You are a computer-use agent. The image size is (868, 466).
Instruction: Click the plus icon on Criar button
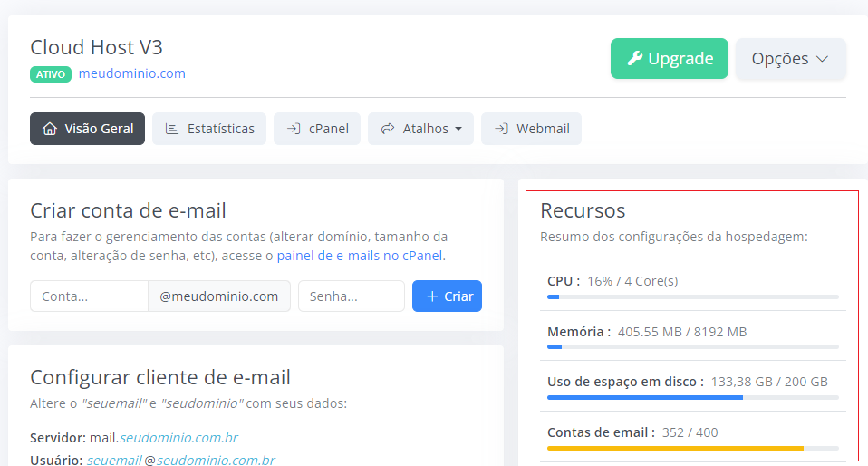click(x=432, y=296)
